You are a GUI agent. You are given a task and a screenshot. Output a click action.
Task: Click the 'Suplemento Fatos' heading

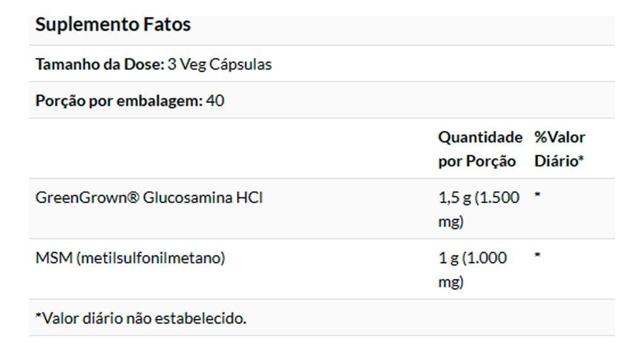(x=113, y=25)
